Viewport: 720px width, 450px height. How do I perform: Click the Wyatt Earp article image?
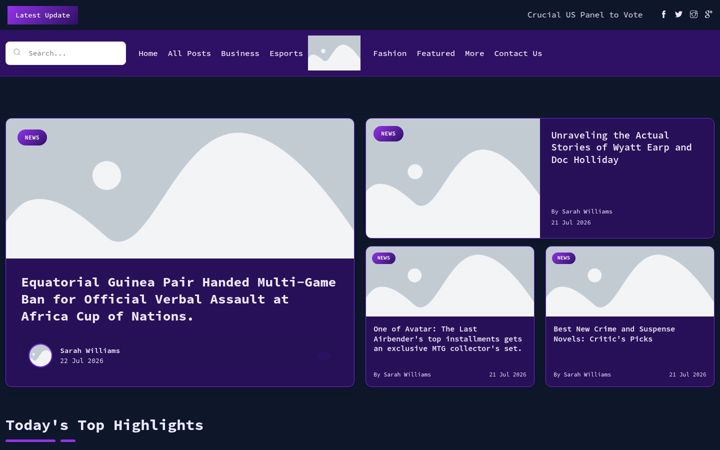point(453,178)
